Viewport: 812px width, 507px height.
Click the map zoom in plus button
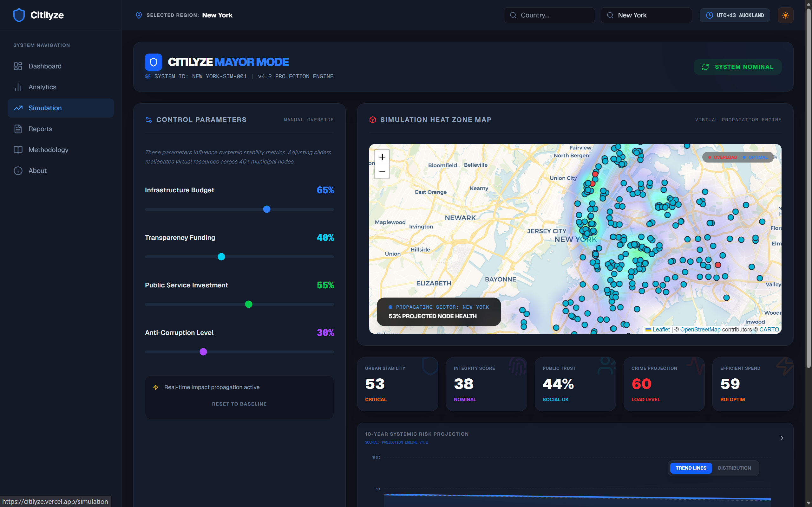[382, 157]
